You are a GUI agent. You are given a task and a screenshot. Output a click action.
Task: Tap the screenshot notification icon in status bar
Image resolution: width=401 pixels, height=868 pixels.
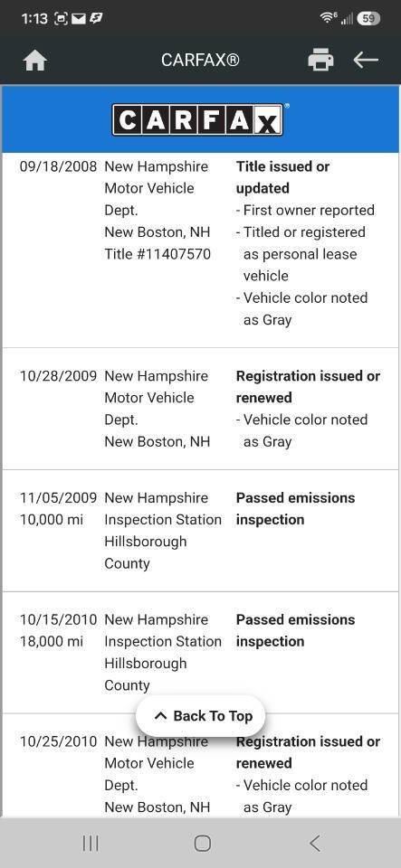point(61,19)
